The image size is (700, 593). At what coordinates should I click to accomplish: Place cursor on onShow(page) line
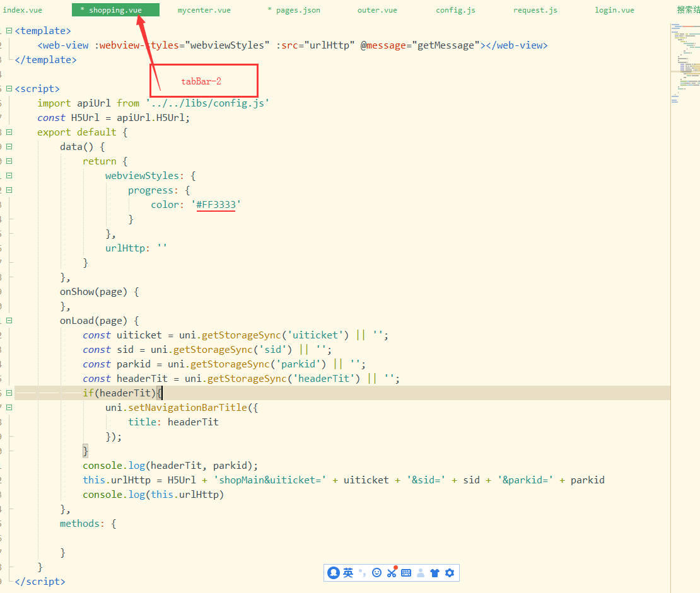99,292
